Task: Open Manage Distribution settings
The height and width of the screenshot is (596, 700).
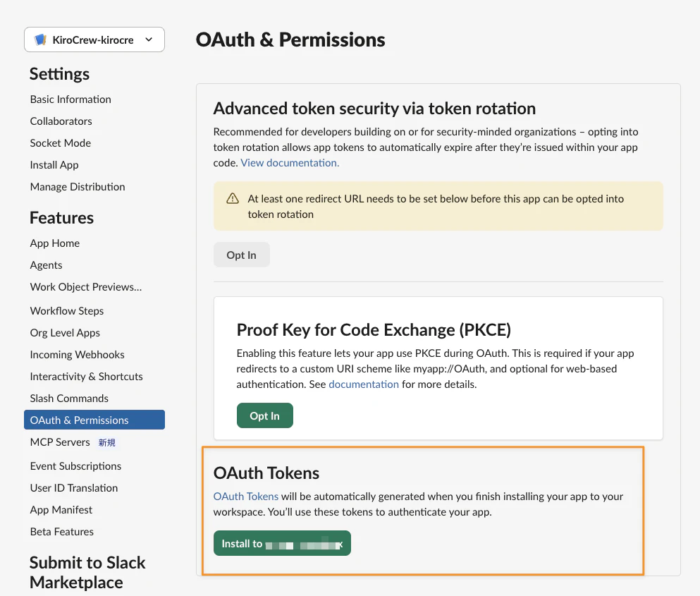Action: pos(78,187)
